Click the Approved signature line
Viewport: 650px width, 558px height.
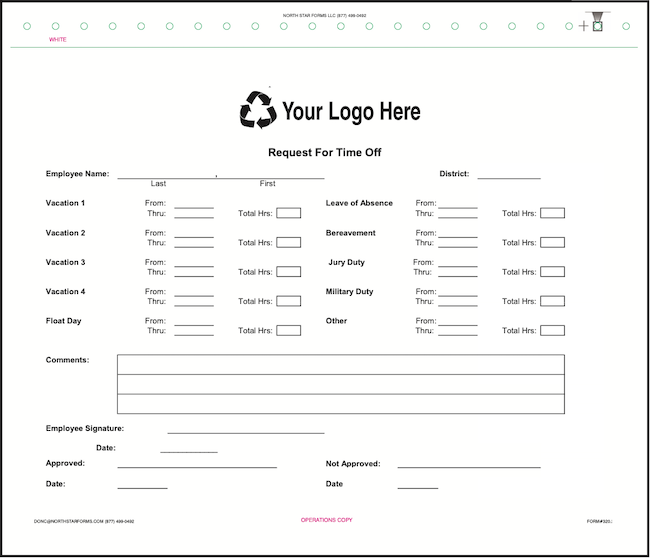pos(197,464)
